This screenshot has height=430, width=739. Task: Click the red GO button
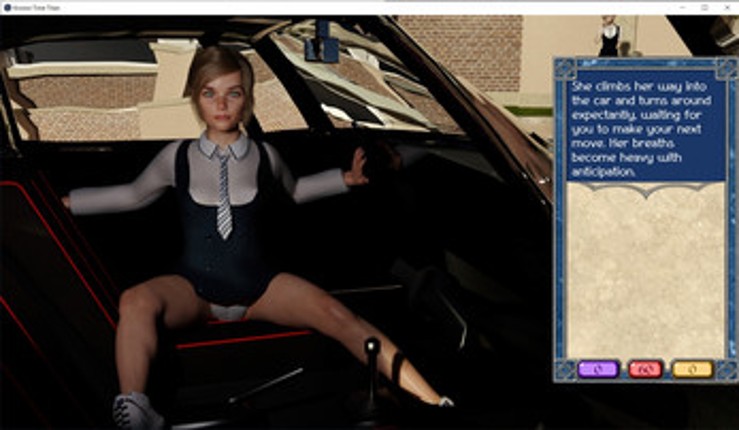tap(645, 369)
